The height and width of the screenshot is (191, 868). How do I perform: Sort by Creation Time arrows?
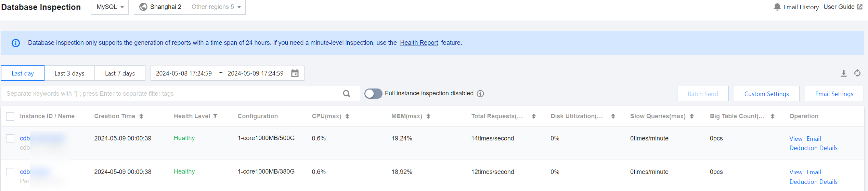coord(141,116)
